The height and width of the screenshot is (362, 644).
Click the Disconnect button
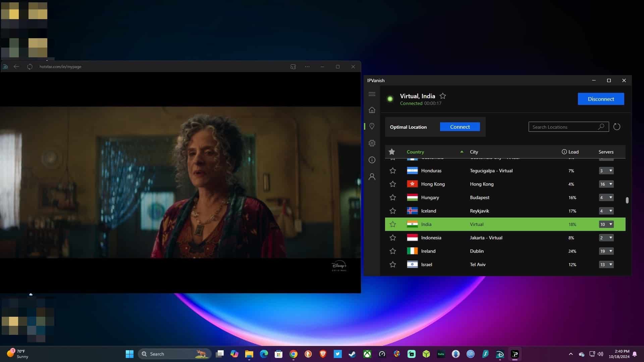[x=601, y=99]
